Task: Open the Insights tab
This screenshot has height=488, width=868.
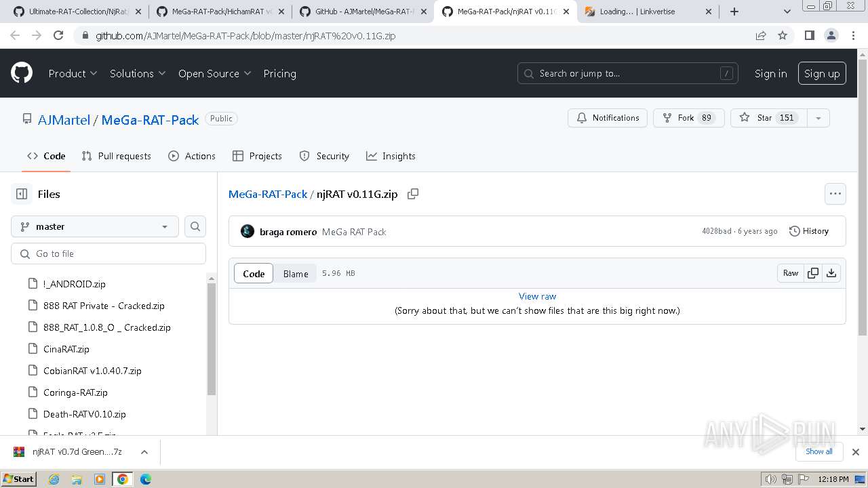Action: pos(391,156)
